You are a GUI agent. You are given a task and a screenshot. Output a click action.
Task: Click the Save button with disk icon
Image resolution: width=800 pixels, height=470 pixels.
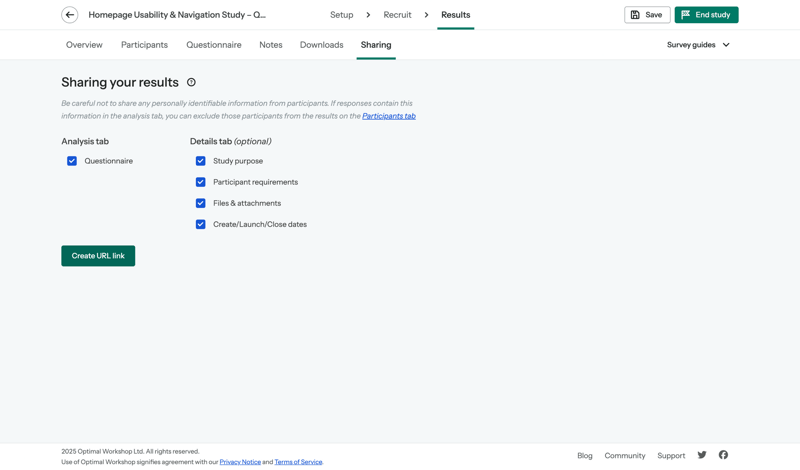click(x=647, y=15)
